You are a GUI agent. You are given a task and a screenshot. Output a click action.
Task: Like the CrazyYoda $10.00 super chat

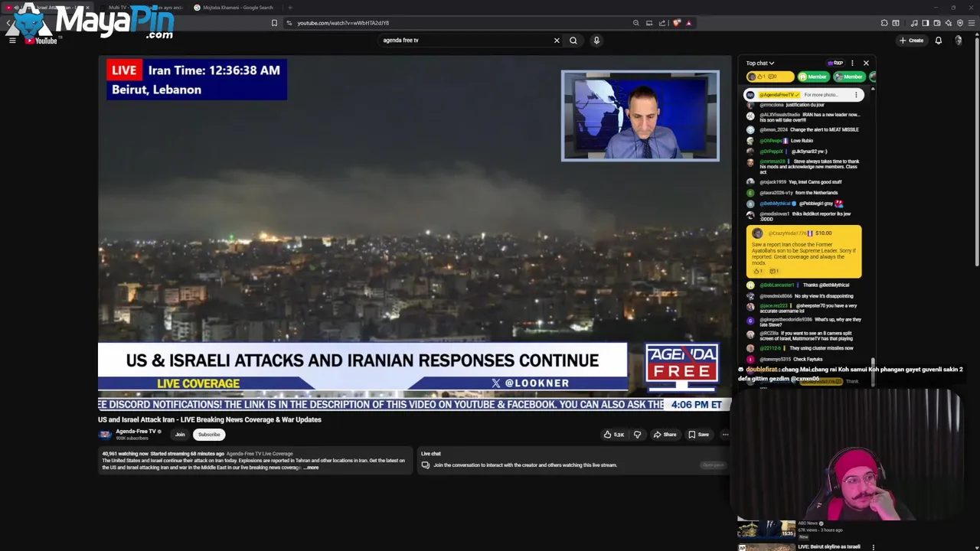click(x=758, y=271)
